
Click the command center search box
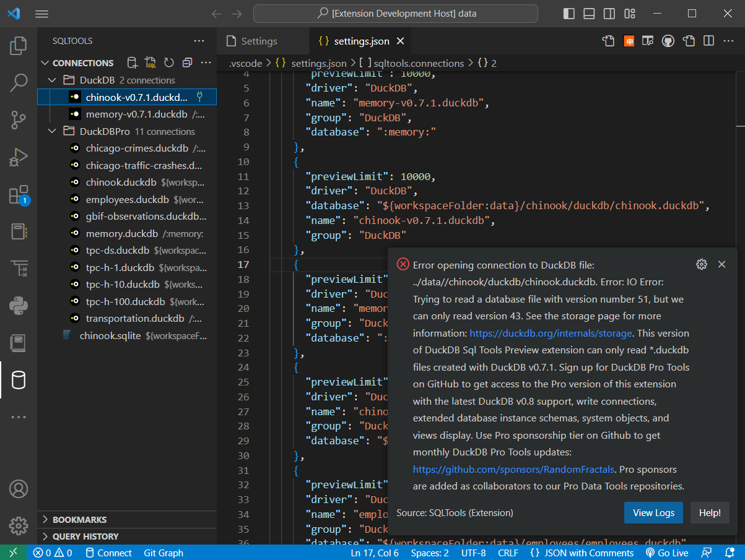pos(396,14)
